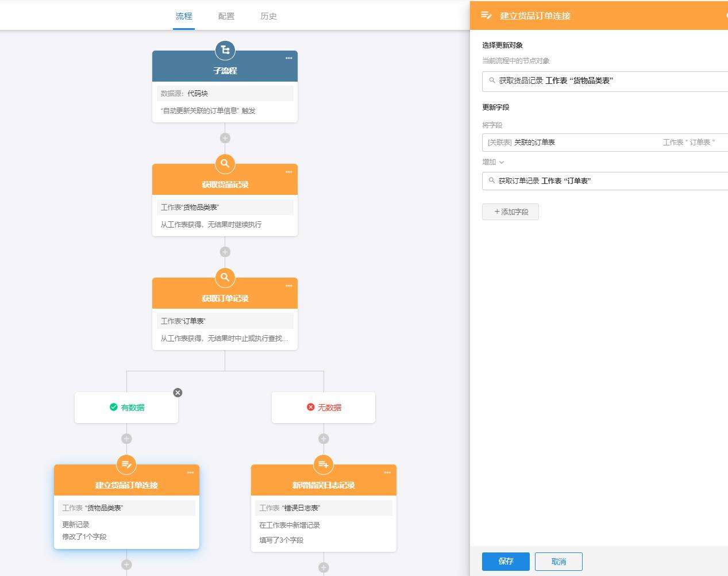Screen dimensions: 728x576
Task: Select the 无数据 branch
Action: pyautogui.click(x=323, y=408)
